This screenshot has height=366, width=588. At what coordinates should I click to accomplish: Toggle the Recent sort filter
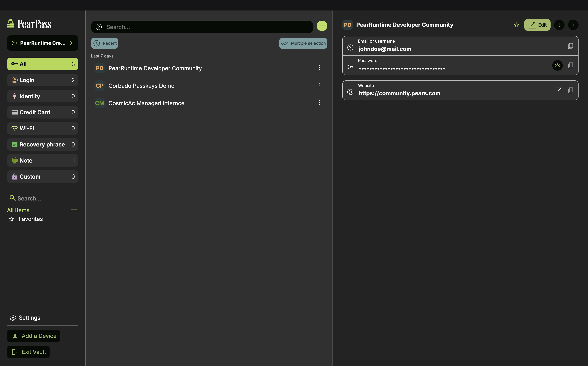(x=104, y=43)
